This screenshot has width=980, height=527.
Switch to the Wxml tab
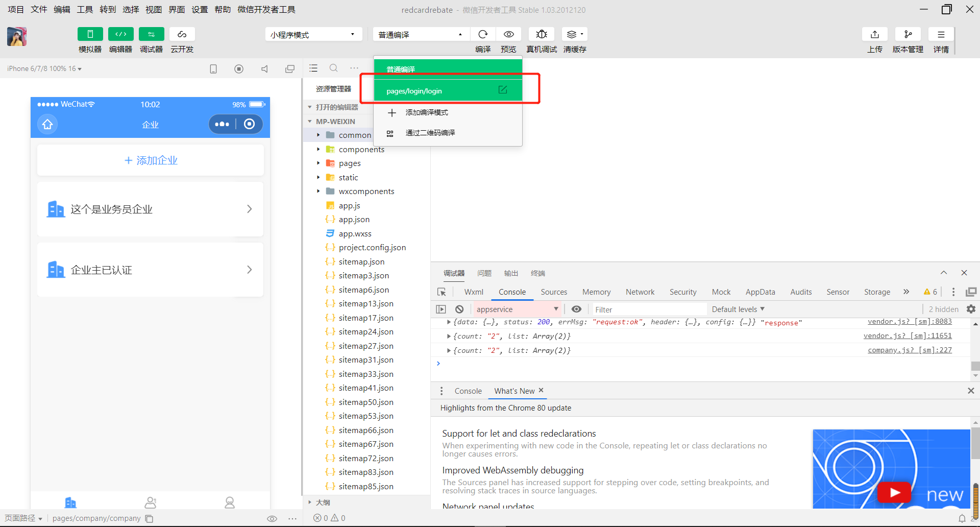click(x=474, y=292)
